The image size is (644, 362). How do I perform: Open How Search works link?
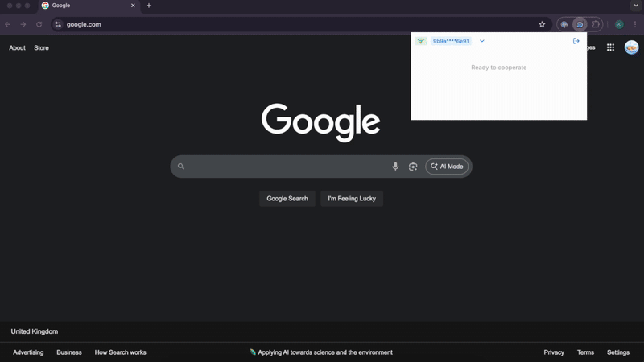click(120, 352)
